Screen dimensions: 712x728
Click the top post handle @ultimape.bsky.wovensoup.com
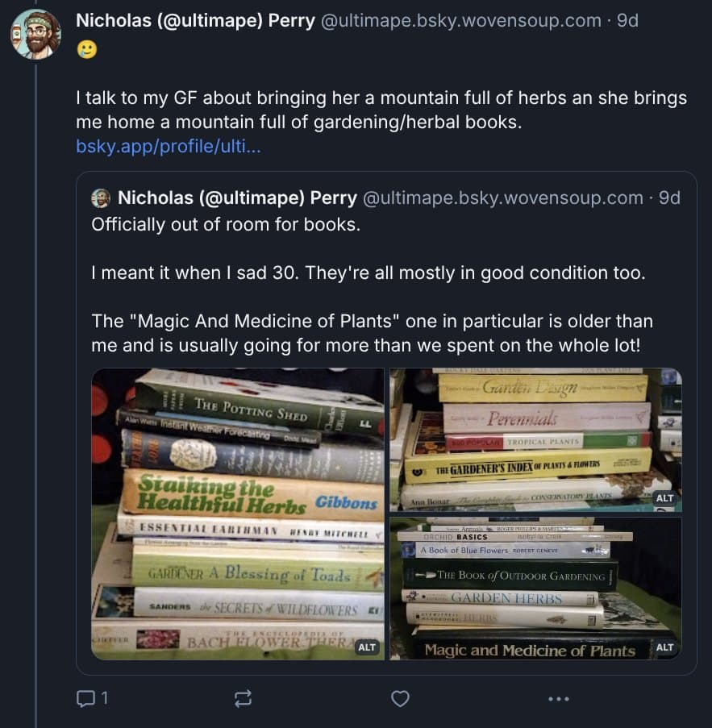point(460,21)
